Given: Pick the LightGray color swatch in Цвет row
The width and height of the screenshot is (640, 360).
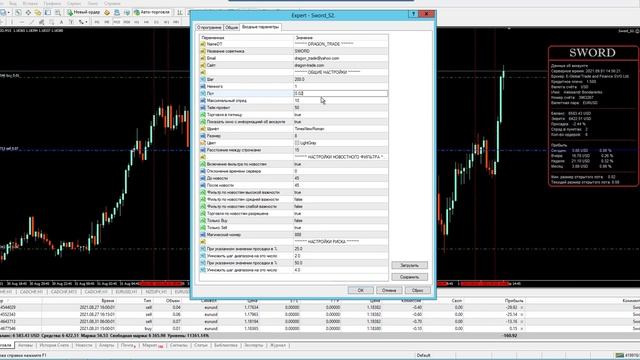Looking at the screenshot, I should click(297, 143).
